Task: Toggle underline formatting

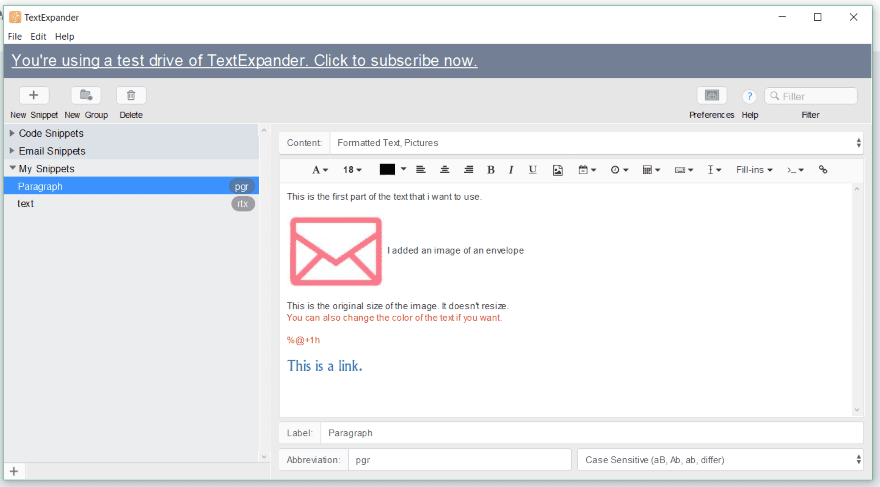Action: point(533,169)
